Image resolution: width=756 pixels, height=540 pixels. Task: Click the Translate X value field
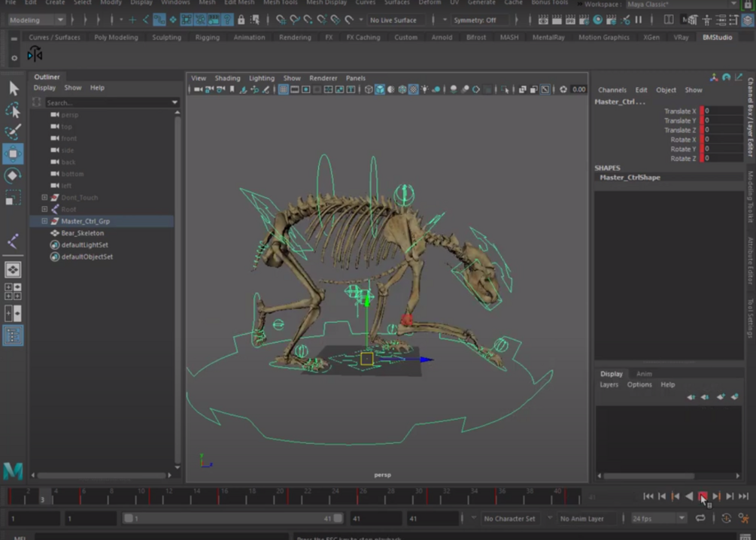[723, 111]
